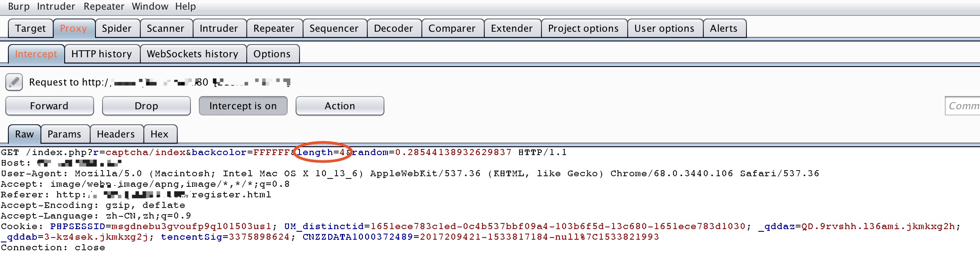Click the Referer header line
The image size is (980, 260).
(136, 195)
